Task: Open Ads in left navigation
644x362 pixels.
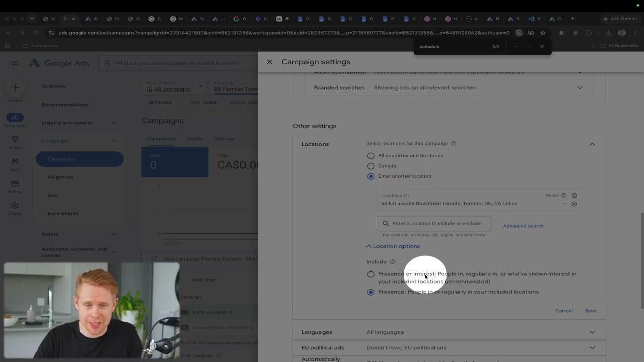Action: click(x=52, y=195)
